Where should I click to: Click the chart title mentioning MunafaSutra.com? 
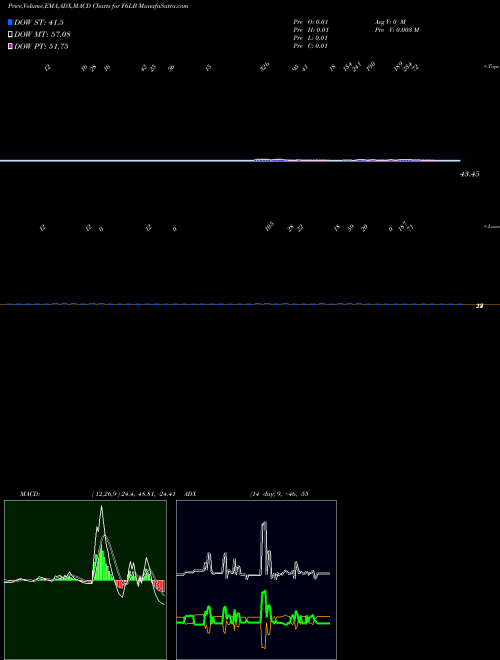pos(98,6)
